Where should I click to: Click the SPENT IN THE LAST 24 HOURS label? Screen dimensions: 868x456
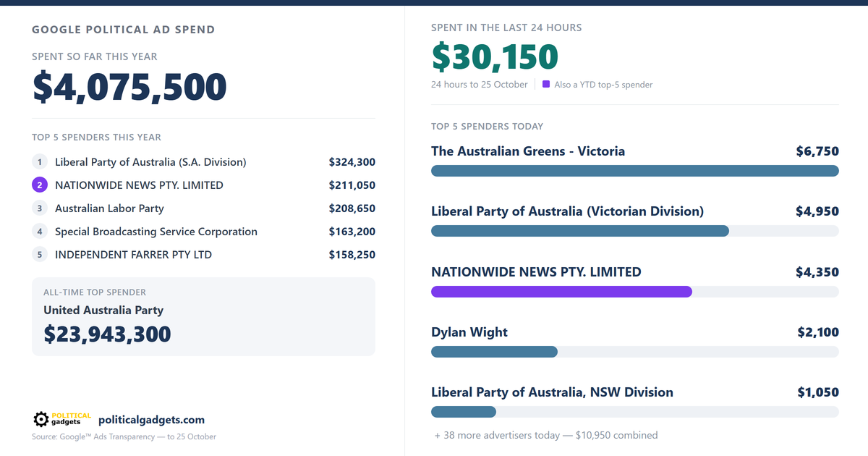click(x=506, y=28)
